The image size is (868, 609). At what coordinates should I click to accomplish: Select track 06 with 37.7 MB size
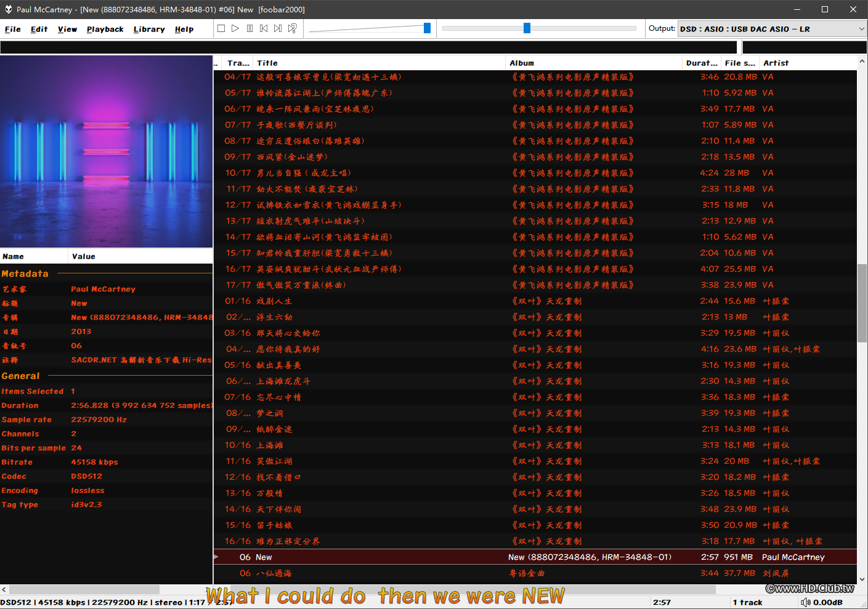[535, 573]
